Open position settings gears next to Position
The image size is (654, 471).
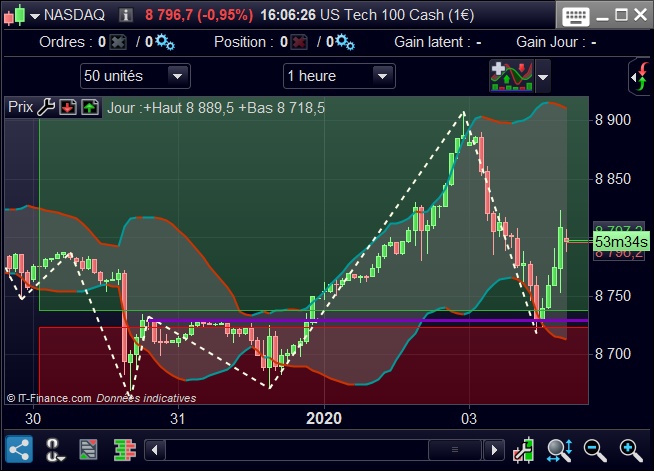(345, 42)
